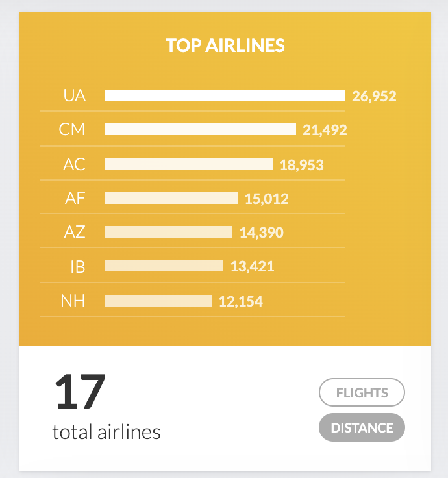
Task: Click the UA distance bar
Action: point(225,96)
